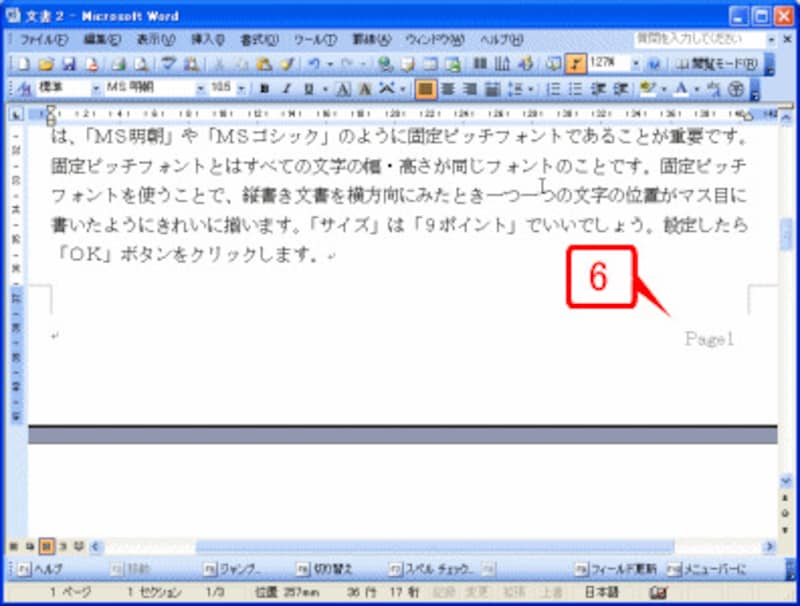Expand the font color dropdown arrow
Screen dimensions: 800x606
[x=696, y=89]
